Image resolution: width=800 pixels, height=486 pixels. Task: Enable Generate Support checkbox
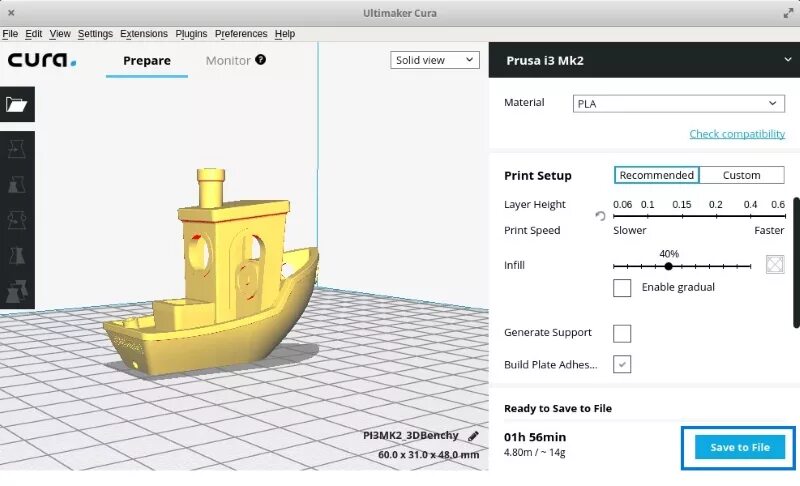pyautogui.click(x=622, y=334)
